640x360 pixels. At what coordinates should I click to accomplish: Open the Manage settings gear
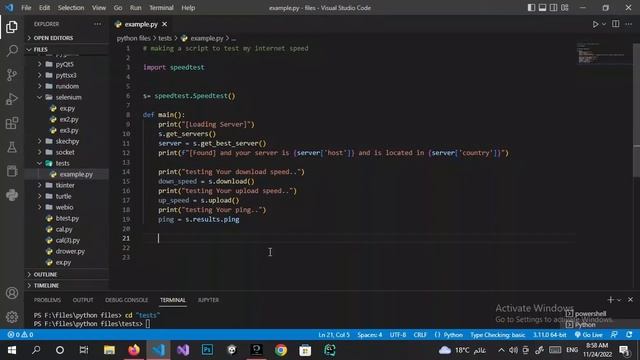(x=12, y=316)
